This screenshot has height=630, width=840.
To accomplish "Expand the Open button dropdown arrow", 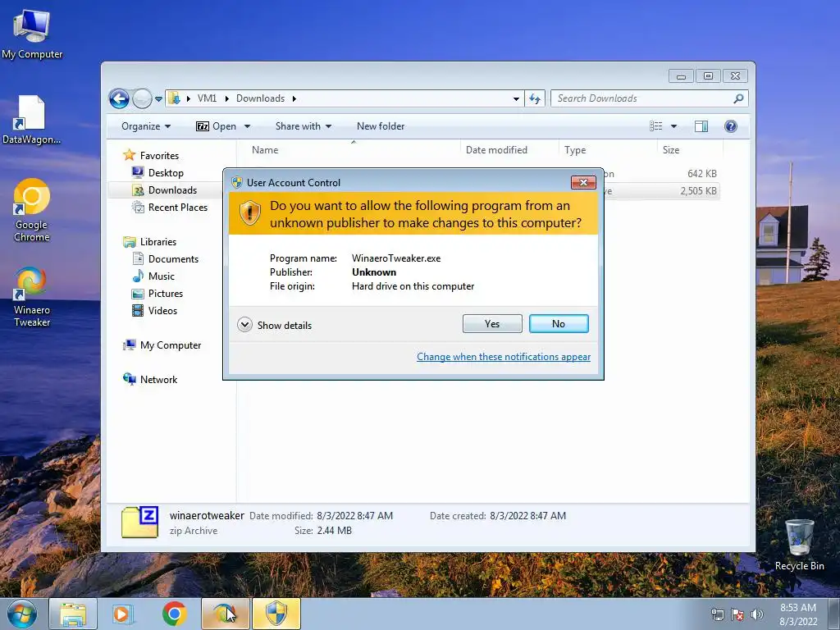I will click(x=247, y=126).
